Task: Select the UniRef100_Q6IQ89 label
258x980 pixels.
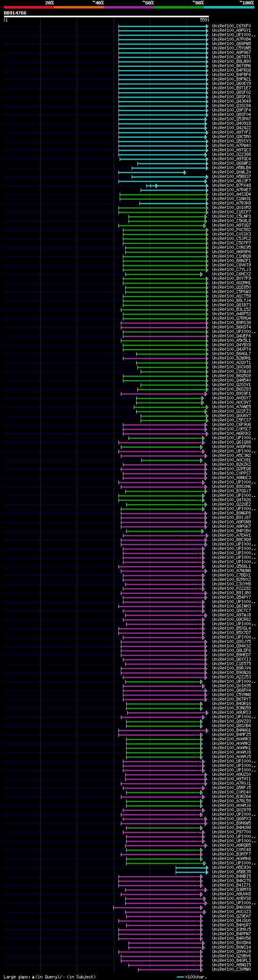Action: pyautogui.click(x=231, y=442)
